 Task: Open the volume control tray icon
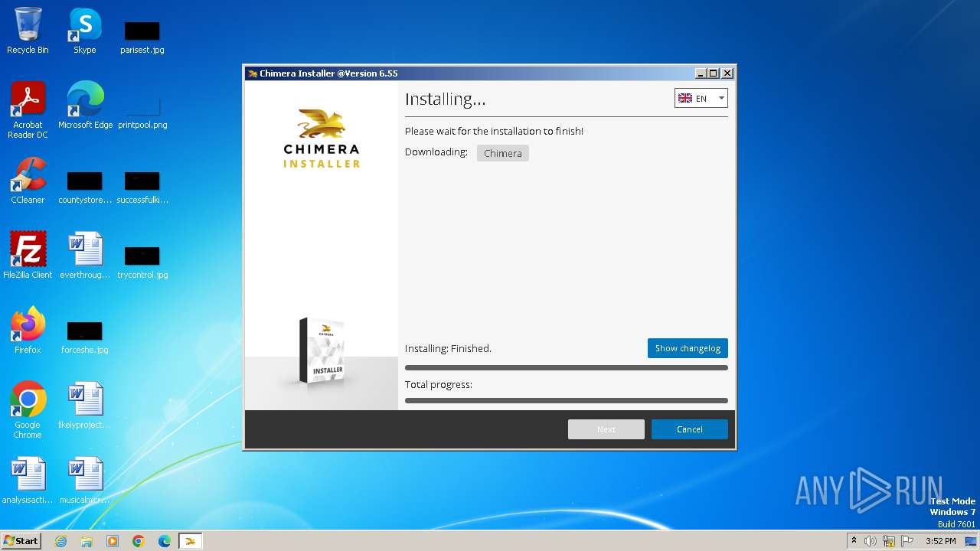click(x=871, y=541)
